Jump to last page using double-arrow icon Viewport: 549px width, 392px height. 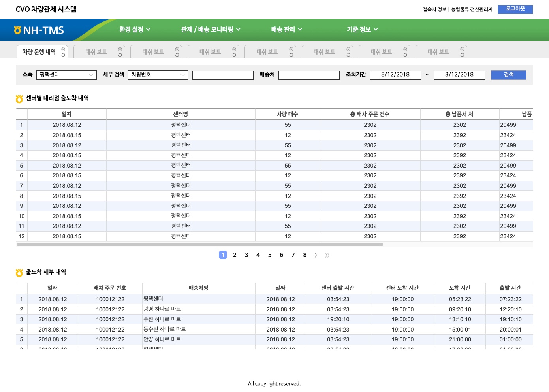[327, 255]
